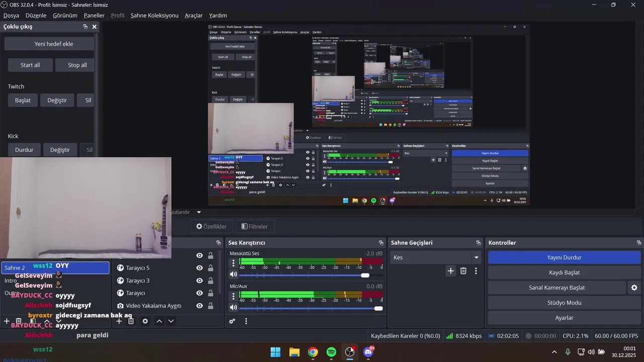Remove scene transition with trash icon
The image size is (644, 362).
pyautogui.click(x=463, y=271)
